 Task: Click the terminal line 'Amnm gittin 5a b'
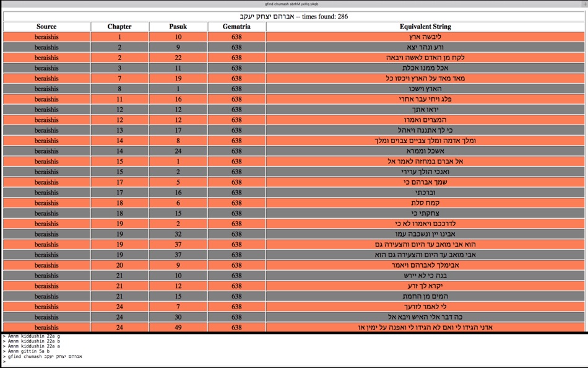pyautogui.click(x=28, y=351)
